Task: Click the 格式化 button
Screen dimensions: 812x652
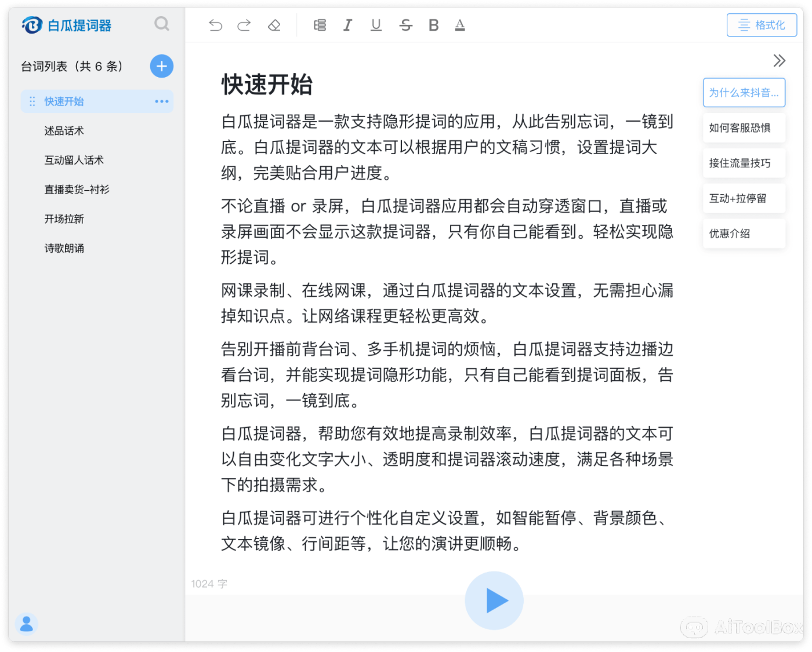Action: [762, 25]
